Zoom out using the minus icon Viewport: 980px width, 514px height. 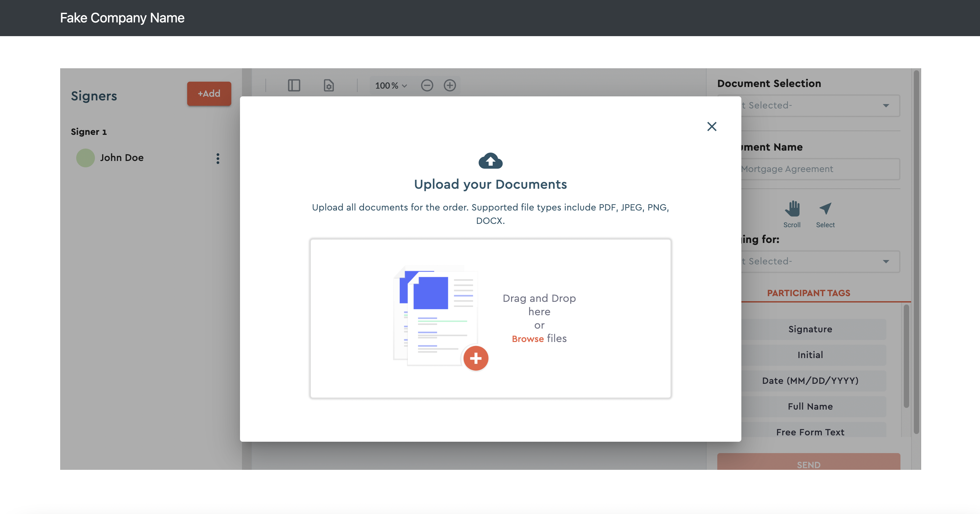[427, 85]
